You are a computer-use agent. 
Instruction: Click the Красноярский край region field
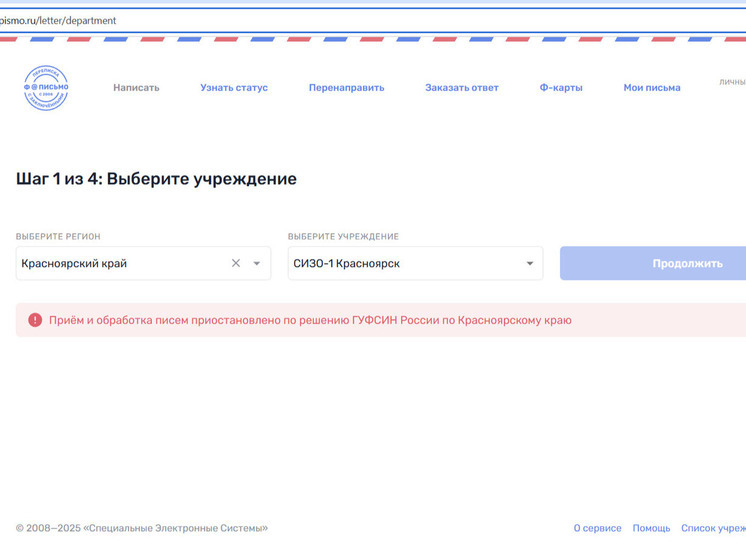(x=143, y=263)
